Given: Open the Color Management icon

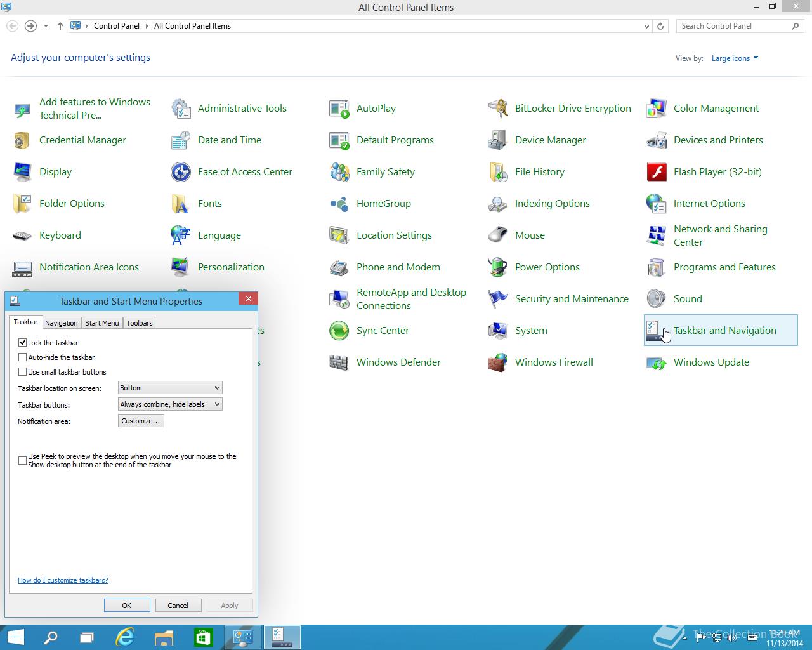Looking at the screenshot, I should click(657, 109).
